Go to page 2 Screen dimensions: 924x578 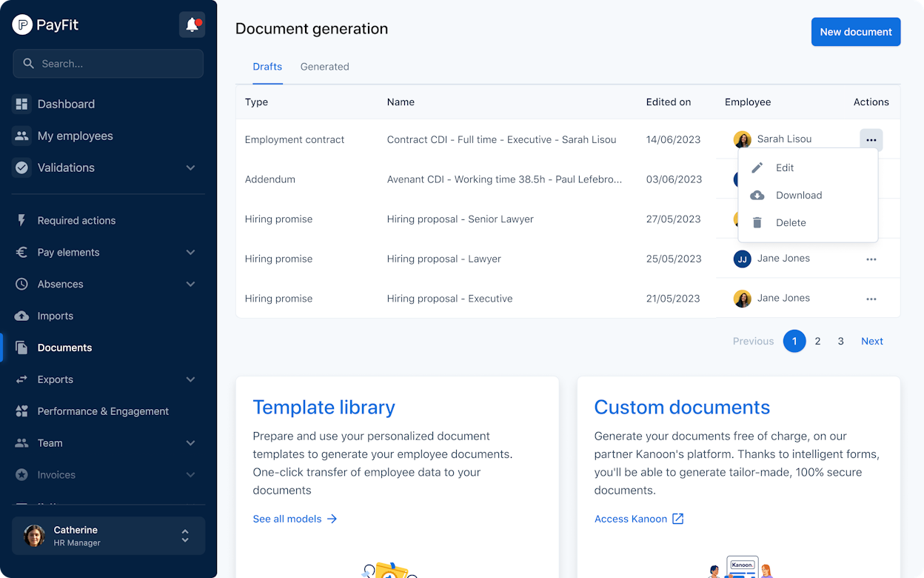[817, 341]
